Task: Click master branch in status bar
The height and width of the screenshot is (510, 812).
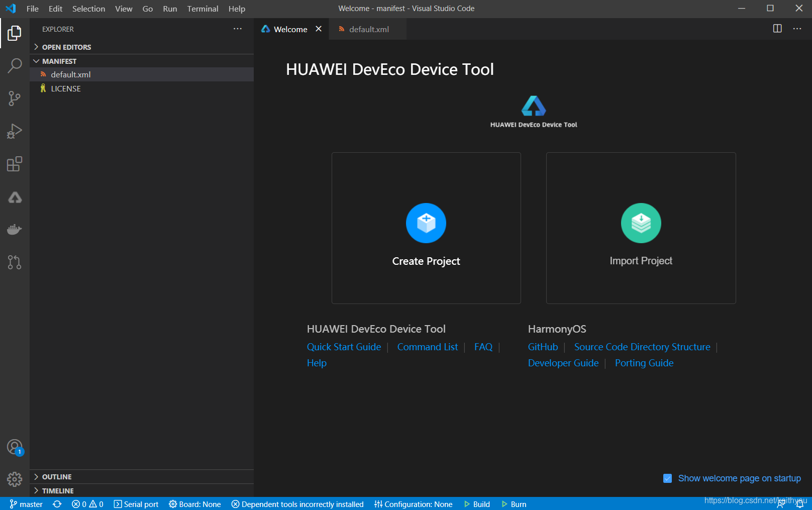Action: tap(26, 504)
